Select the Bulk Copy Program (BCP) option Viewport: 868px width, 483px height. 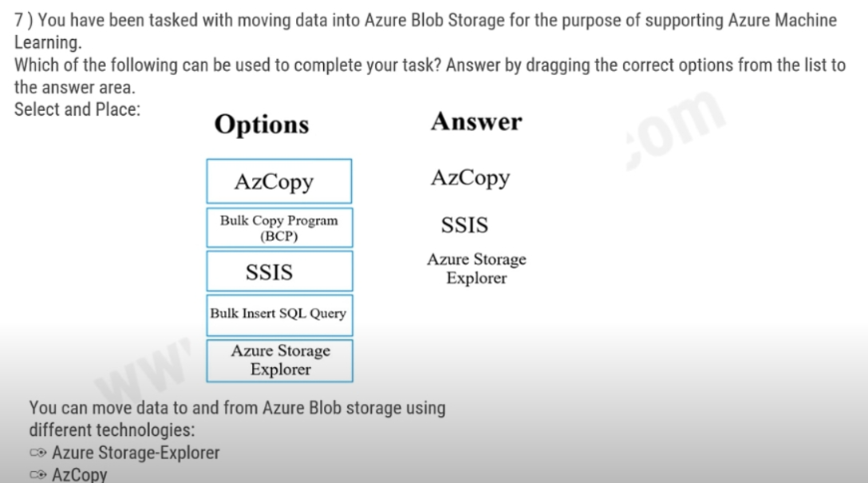point(279,228)
